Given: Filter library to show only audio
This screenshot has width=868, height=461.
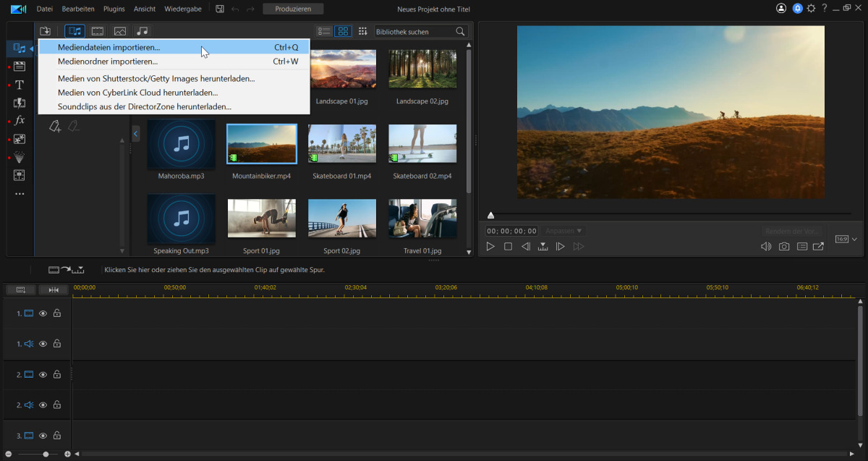Looking at the screenshot, I should 142,31.
